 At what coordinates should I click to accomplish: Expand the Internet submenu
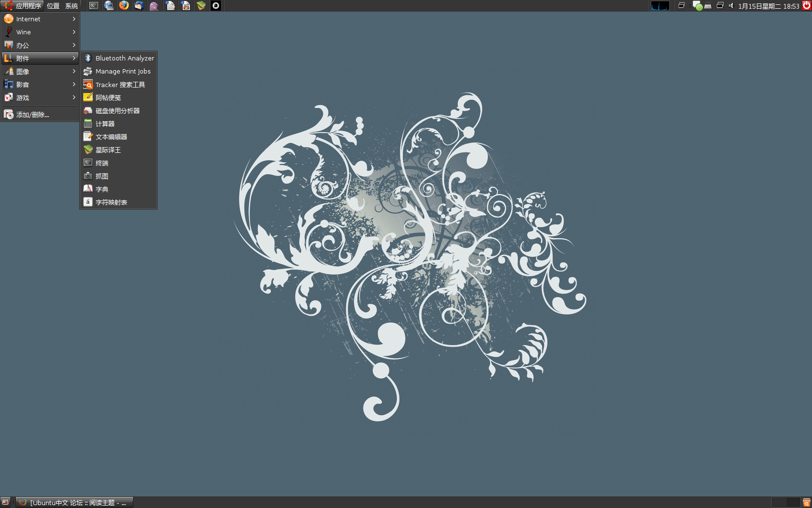(40, 19)
